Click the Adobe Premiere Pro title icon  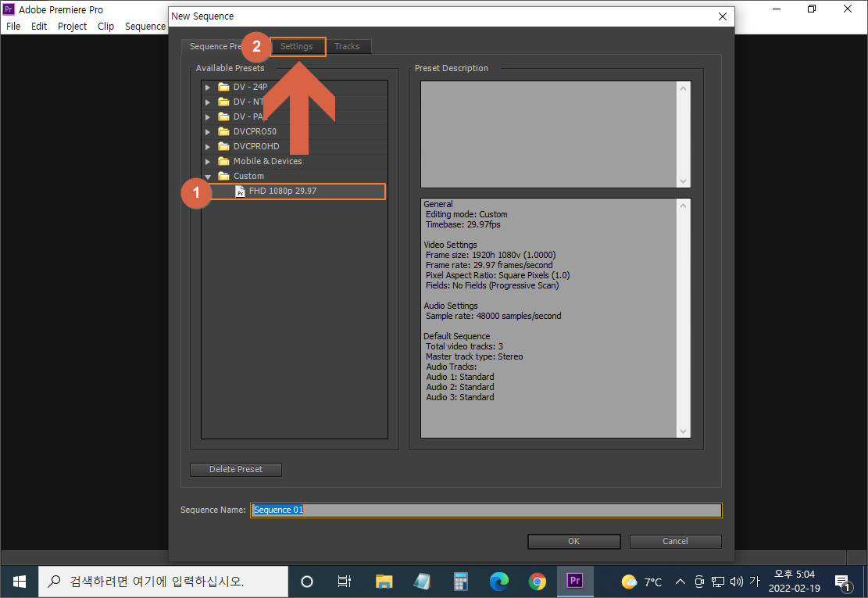(9, 9)
